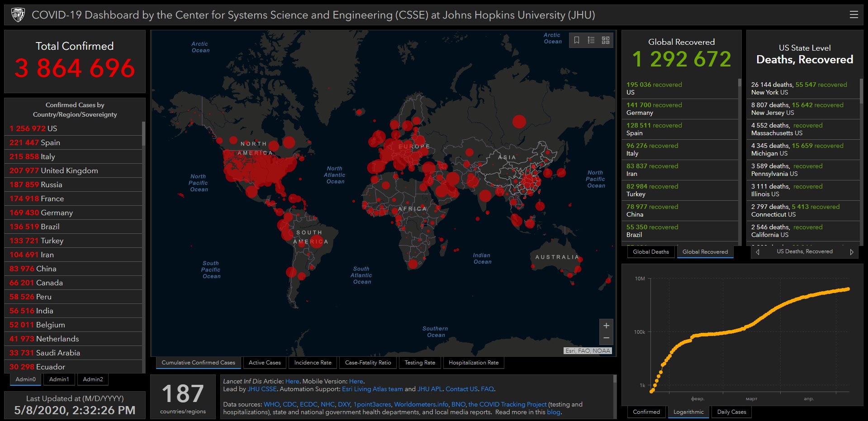Click the Esri, FAO, NOAA attribution

click(588, 350)
